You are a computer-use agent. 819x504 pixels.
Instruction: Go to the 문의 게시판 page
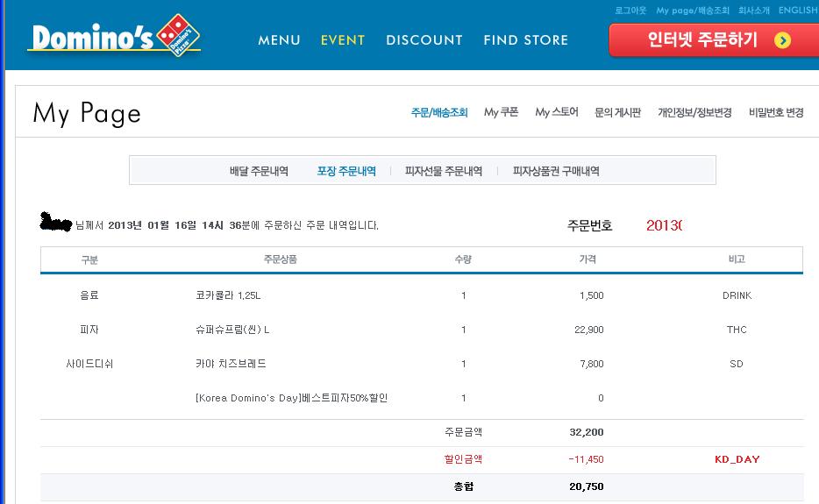click(617, 113)
